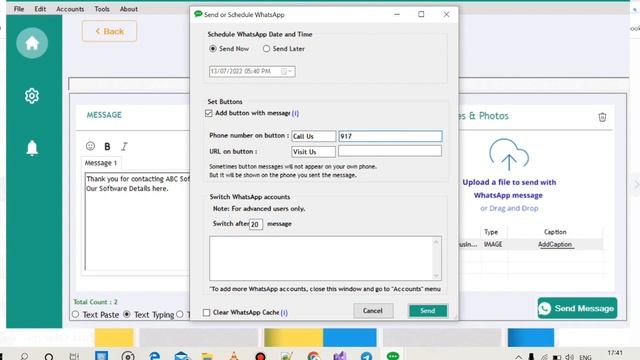This screenshot has width=640, height=360.
Task: Click the AddCaption link in file row
Action: [x=555, y=244]
